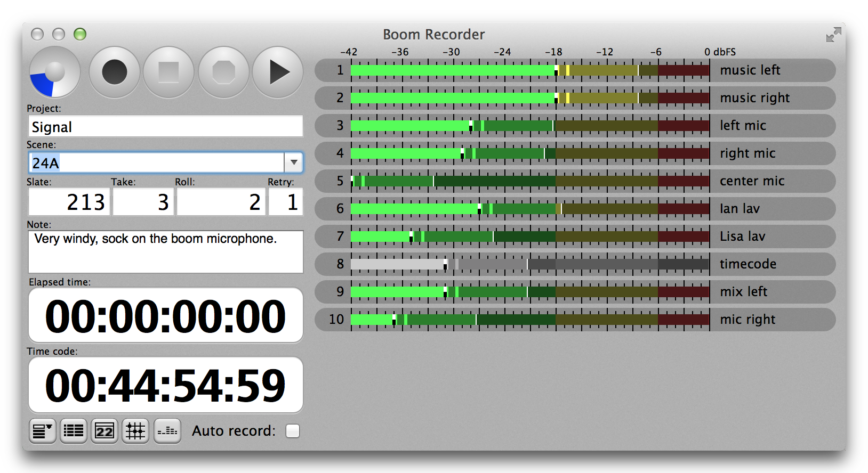868x473 pixels.
Task: Click the Take field showing 3
Action: coord(143,202)
